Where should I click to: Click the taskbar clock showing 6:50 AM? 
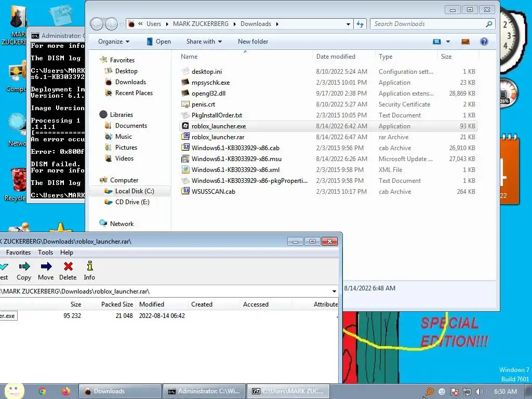(505, 392)
